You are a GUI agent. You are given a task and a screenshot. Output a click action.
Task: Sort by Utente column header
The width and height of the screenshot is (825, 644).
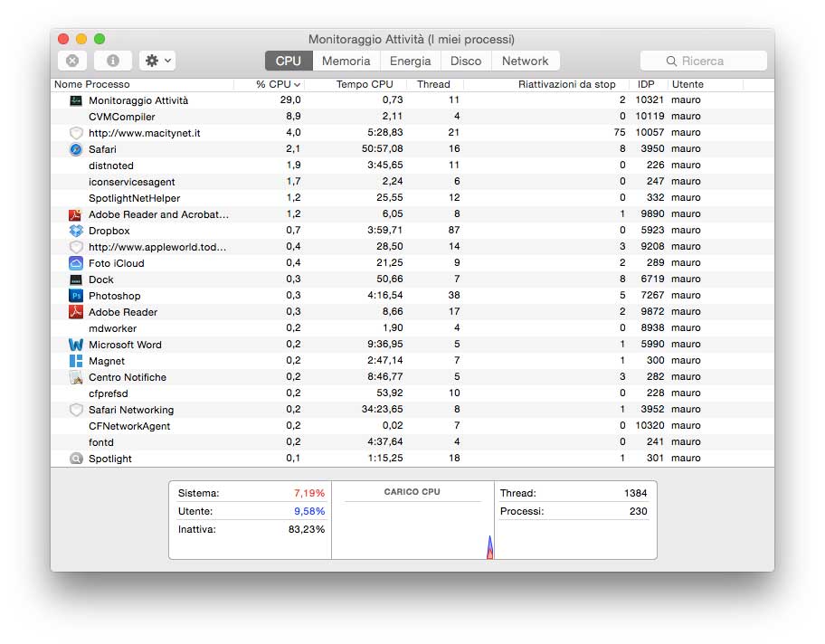coord(705,85)
